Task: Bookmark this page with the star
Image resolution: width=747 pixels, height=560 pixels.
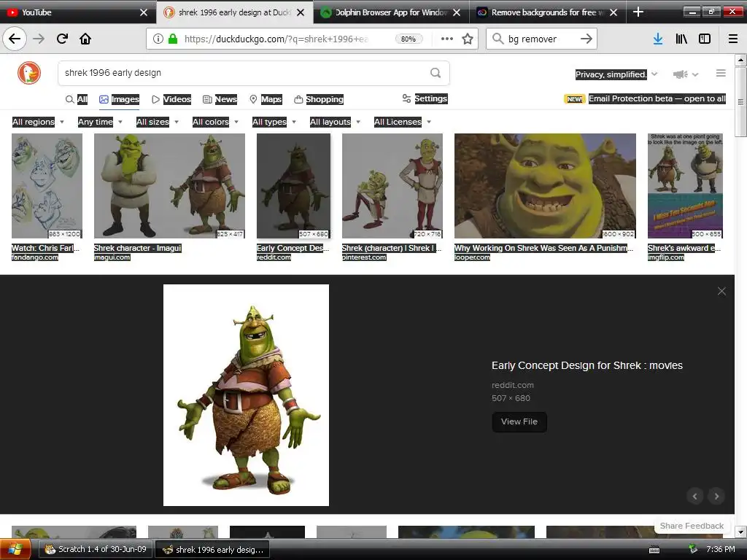Action: tap(468, 39)
